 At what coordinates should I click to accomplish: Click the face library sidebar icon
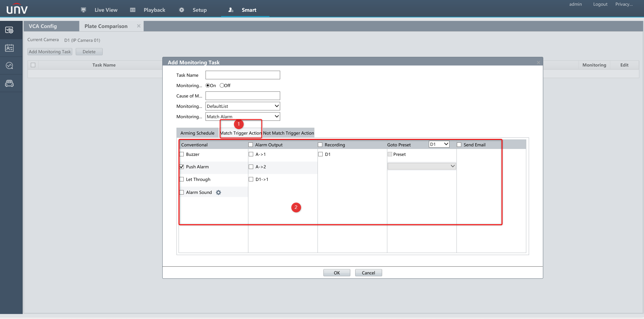pos(9,48)
